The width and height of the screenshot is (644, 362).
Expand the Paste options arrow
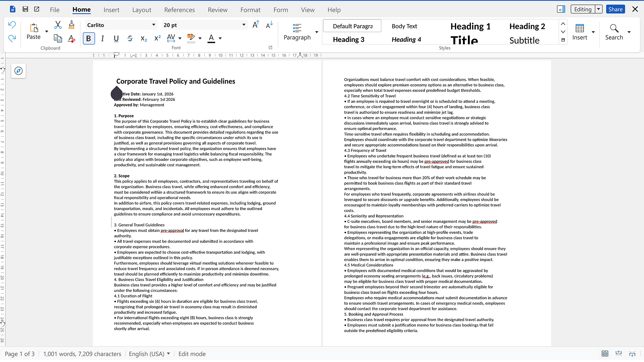pyautogui.click(x=47, y=32)
